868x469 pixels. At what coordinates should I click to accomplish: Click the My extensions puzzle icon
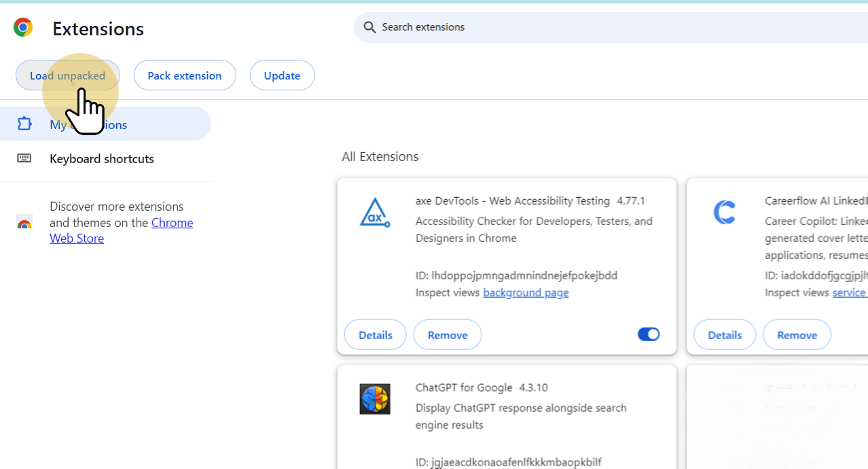[24, 124]
